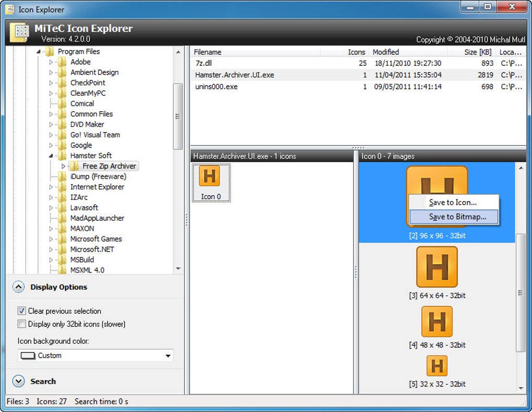Expand the Internet Explorer tree node
This screenshot has height=412, width=532.
click(x=51, y=187)
